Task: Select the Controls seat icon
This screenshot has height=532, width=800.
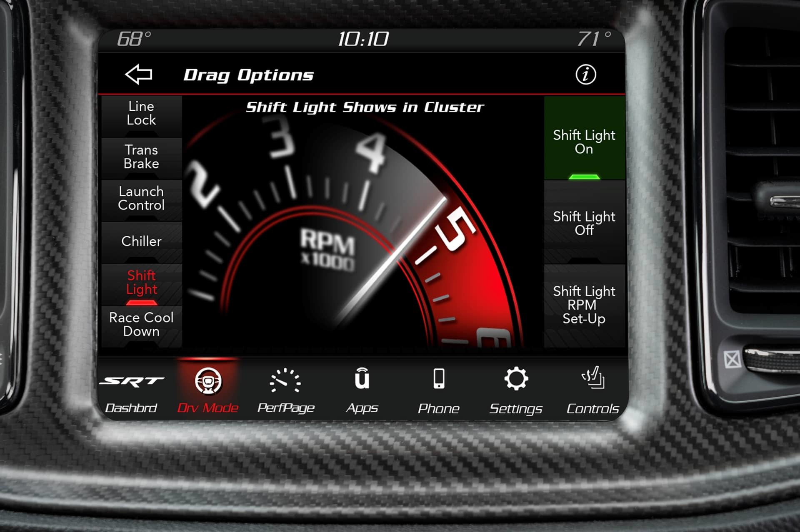Action: click(593, 379)
